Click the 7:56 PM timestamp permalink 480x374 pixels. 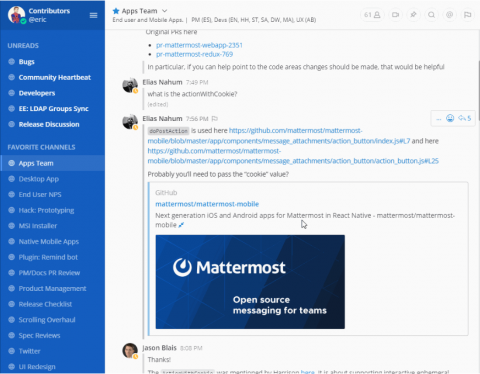(x=197, y=119)
